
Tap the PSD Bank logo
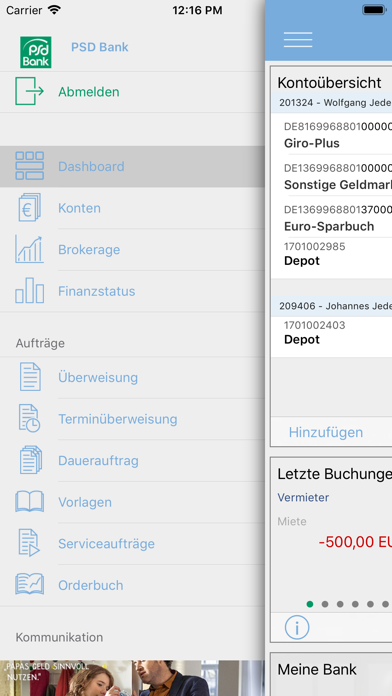click(x=36, y=52)
